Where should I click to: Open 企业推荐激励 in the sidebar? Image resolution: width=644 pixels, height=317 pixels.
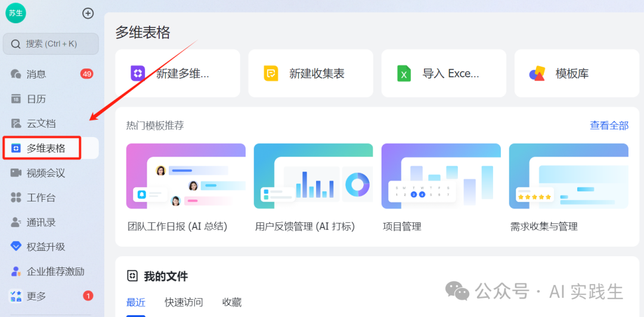tap(51, 272)
